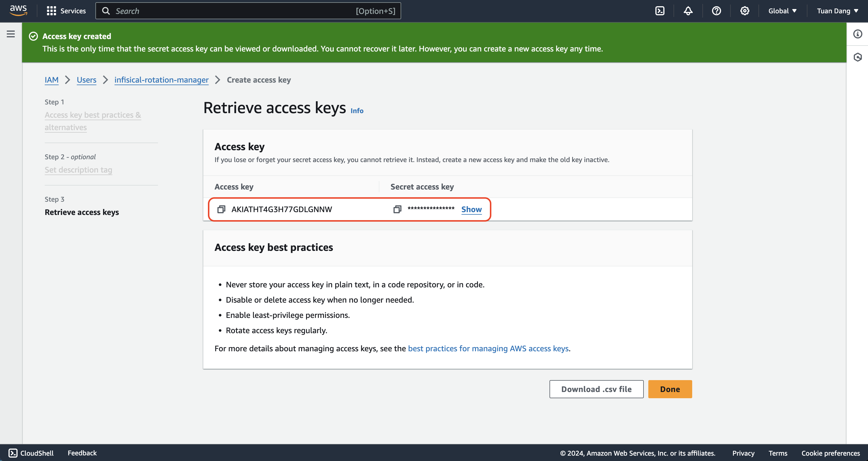Click into the AWS search field
This screenshot has height=461, width=868.
[x=248, y=11]
